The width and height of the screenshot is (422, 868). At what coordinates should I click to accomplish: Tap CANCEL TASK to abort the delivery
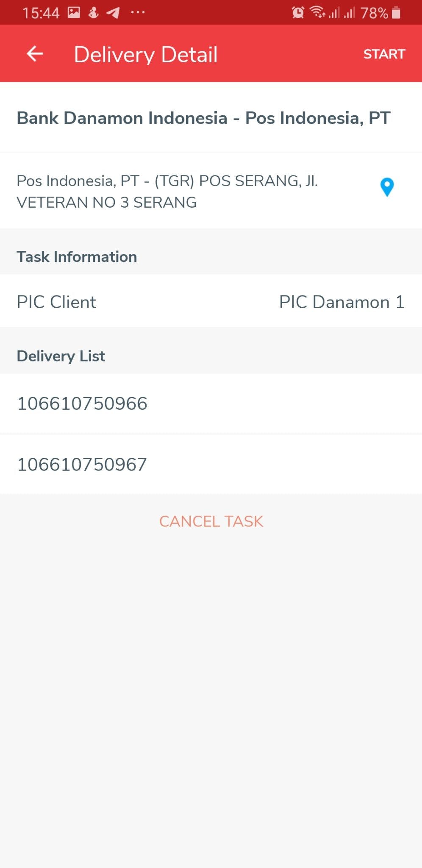pyautogui.click(x=211, y=521)
